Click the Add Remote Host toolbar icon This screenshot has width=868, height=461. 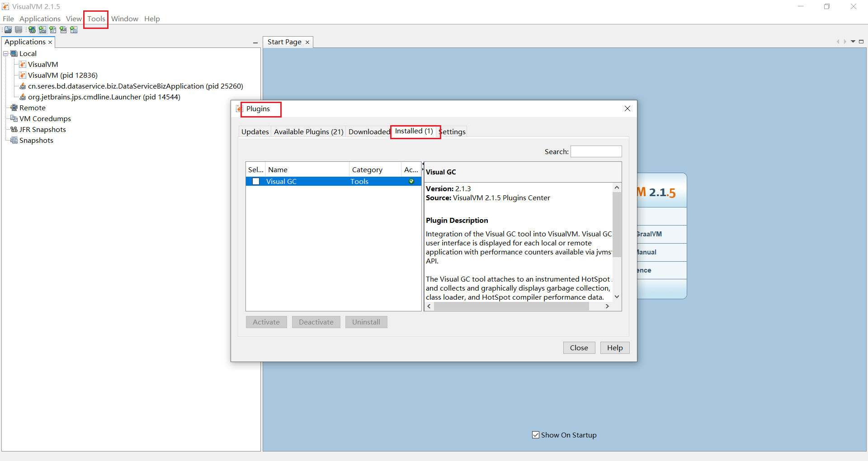coord(32,30)
